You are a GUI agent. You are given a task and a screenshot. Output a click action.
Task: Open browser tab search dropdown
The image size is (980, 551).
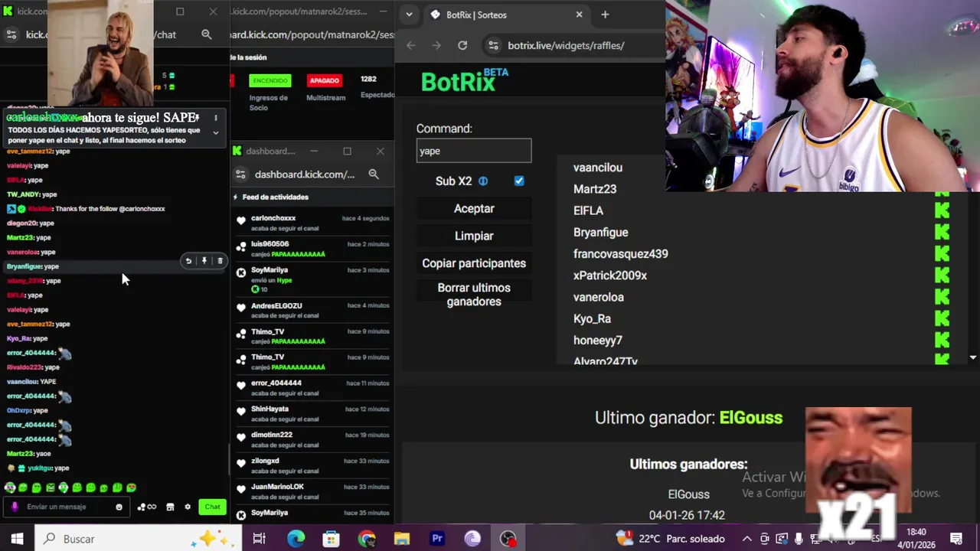409,15
